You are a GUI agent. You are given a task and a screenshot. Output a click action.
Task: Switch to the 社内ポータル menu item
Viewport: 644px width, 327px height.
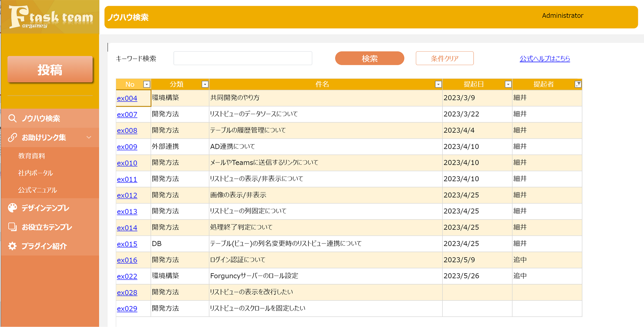tap(36, 173)
